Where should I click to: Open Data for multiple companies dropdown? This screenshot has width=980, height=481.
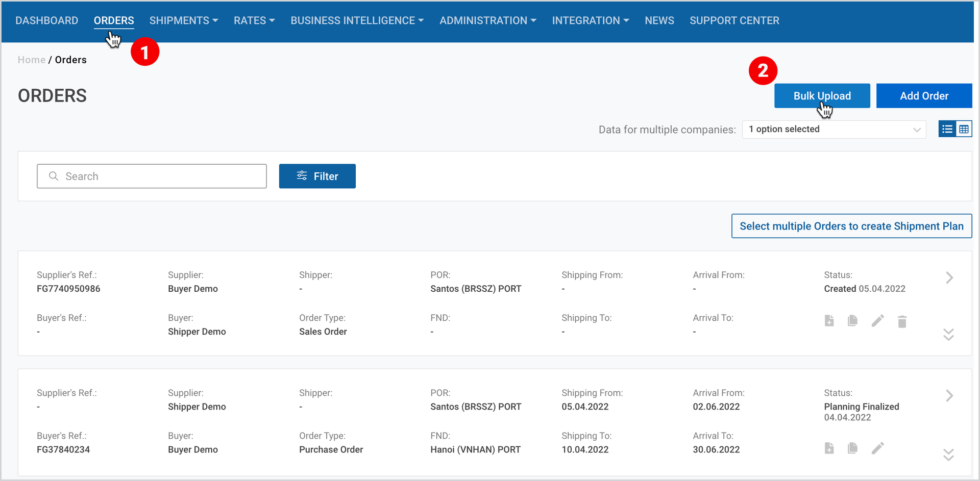click(834, 130)
